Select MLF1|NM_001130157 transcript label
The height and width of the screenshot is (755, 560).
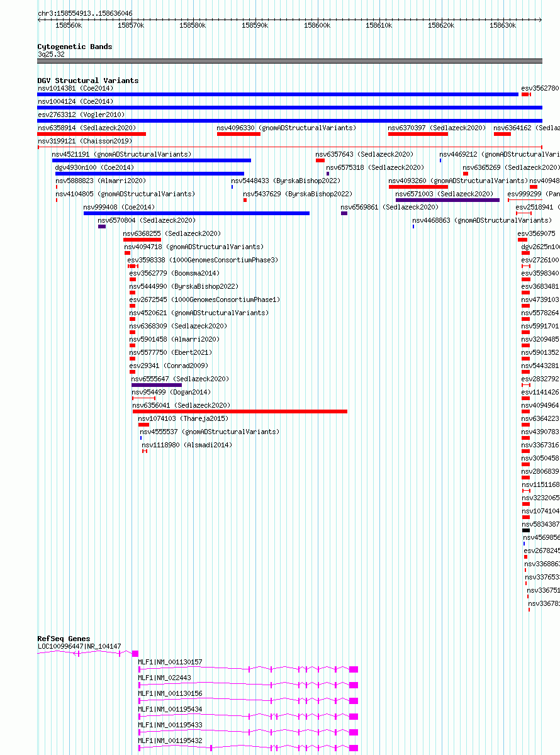(171, 662)
